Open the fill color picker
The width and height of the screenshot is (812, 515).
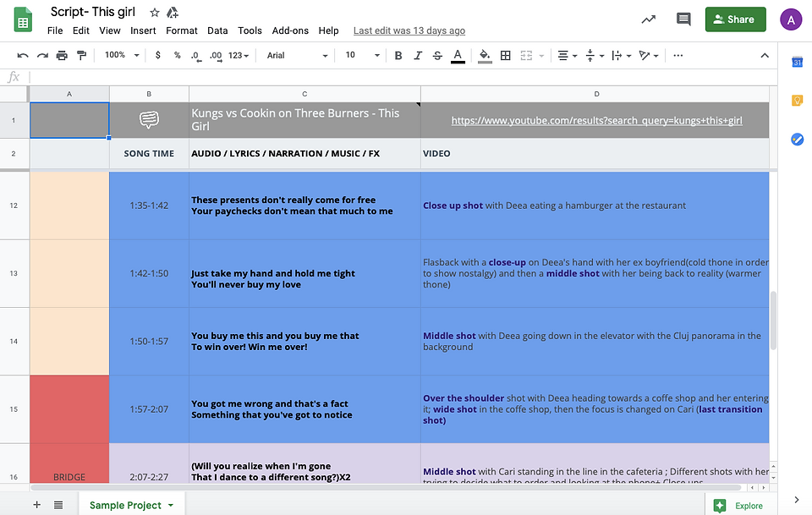point(485,56)
